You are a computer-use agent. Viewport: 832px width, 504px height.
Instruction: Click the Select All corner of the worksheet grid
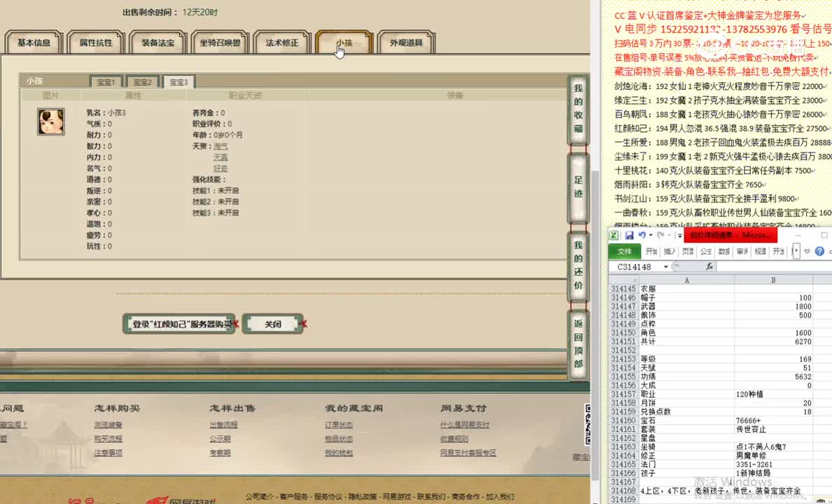pos(634,280)
